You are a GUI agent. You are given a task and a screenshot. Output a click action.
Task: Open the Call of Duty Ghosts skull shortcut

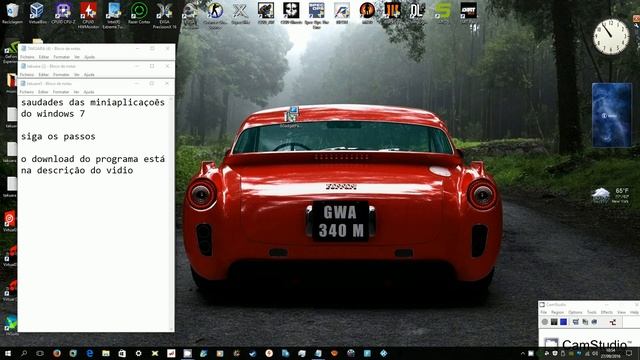click(x=291, y=13)
